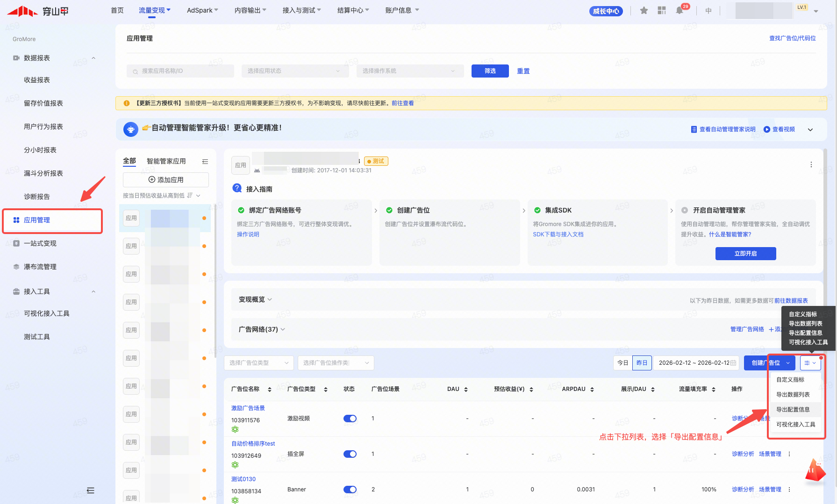Viewport: 837px width, 504px height.
Task: Click the collapse sidebar icon at bottom left
Action: [91, 490]
